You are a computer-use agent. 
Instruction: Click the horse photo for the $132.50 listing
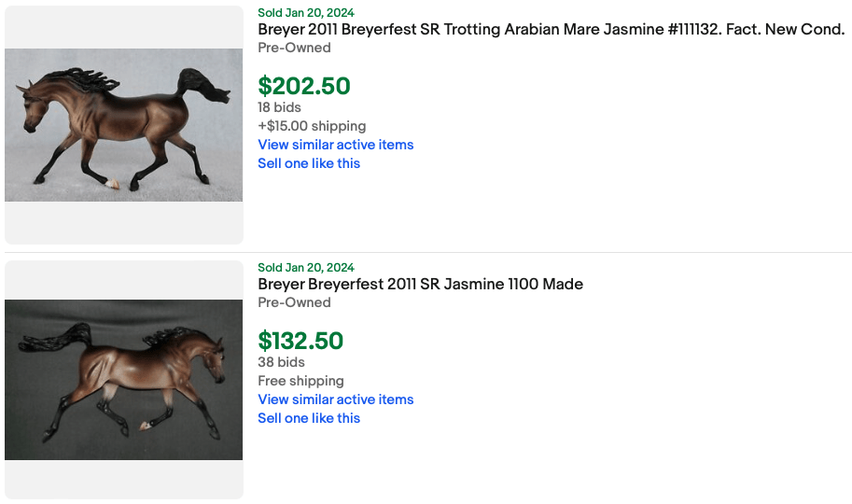pos(123,379)
